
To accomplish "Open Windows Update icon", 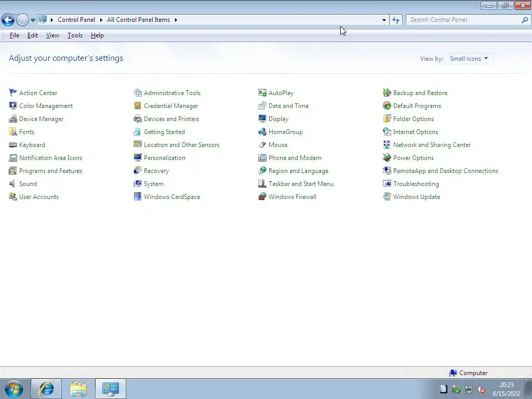I will point(387,197).
